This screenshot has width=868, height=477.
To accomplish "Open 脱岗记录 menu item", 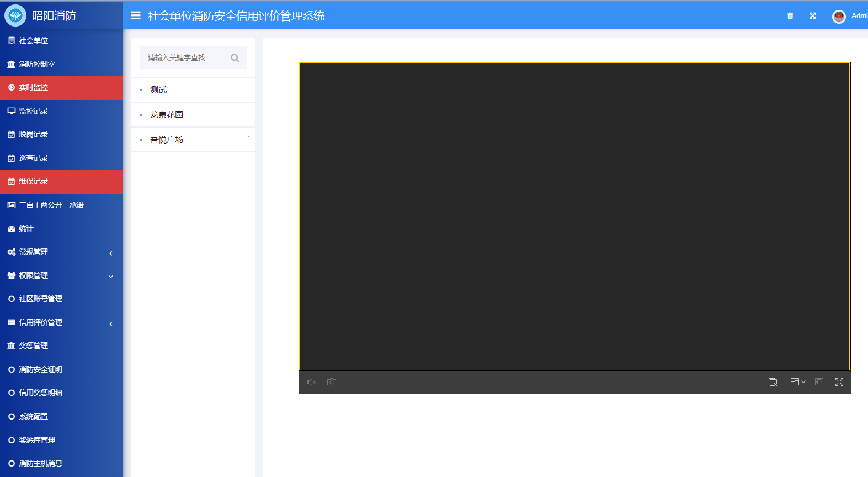I will 61,134.
